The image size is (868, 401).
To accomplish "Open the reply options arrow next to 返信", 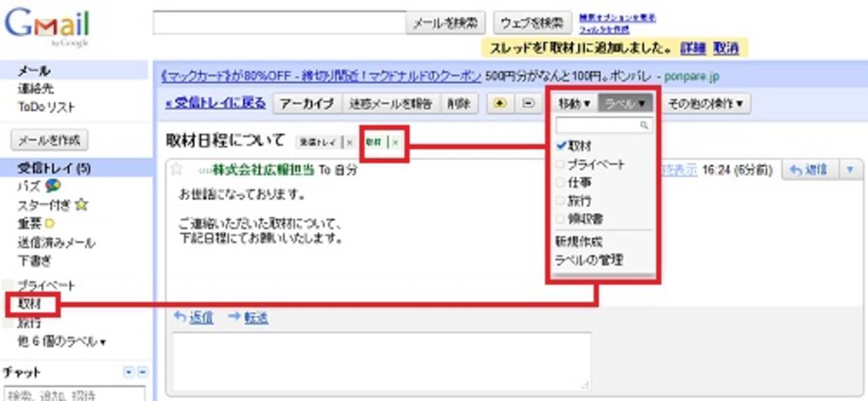I will (x=850, y=170).
